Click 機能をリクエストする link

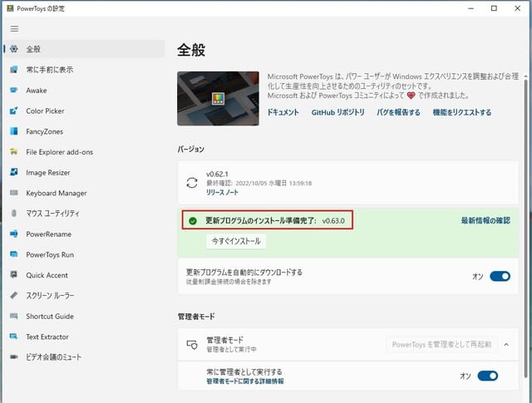(x=462, y=112)
